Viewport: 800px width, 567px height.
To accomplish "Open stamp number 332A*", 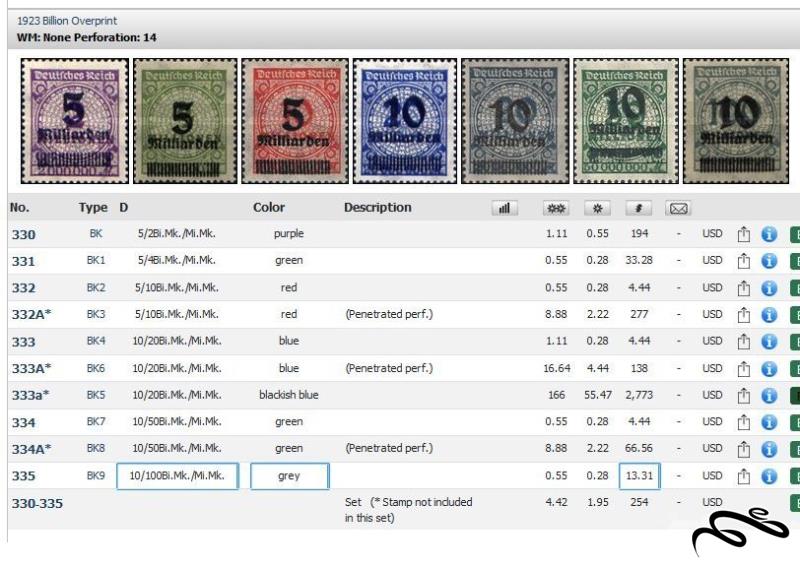I will tap(31, 314).
